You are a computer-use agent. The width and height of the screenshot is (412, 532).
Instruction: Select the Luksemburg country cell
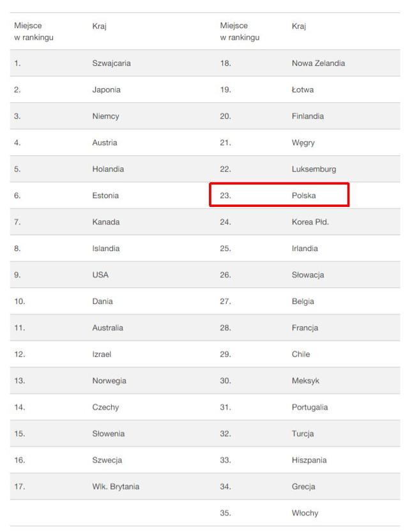pos(314,169)
